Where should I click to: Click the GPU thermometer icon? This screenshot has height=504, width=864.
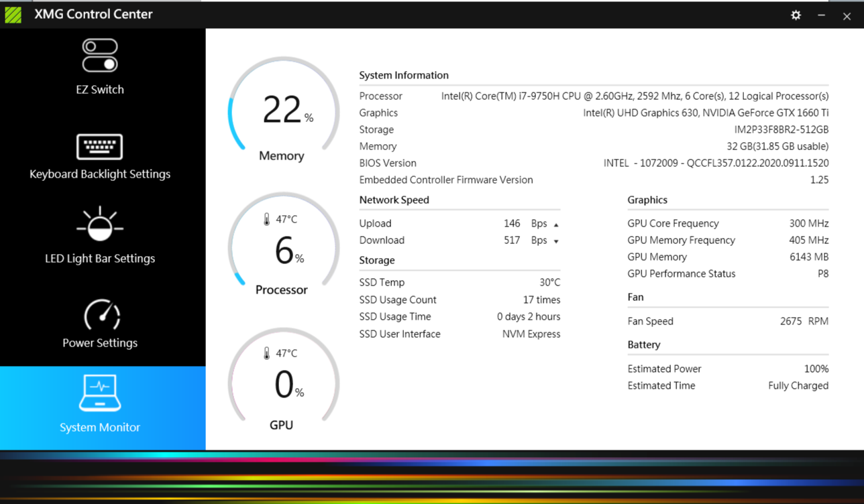[x=266, y=353]
